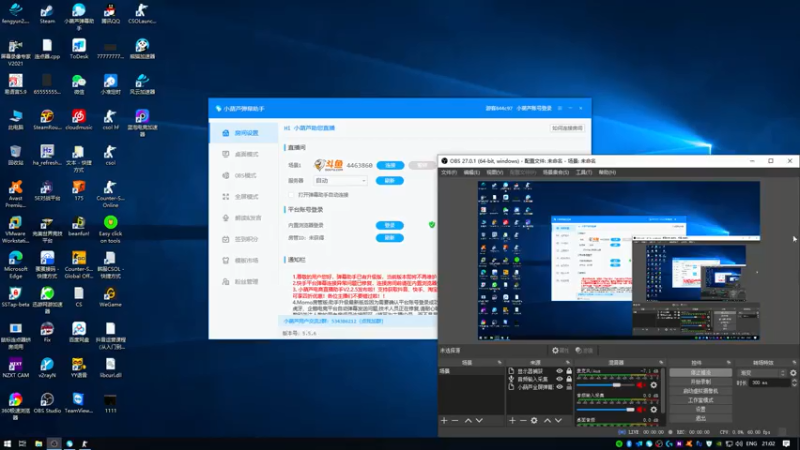Remove the selected source with minus icon
The image size is (800, 450).
coord(523,420)
